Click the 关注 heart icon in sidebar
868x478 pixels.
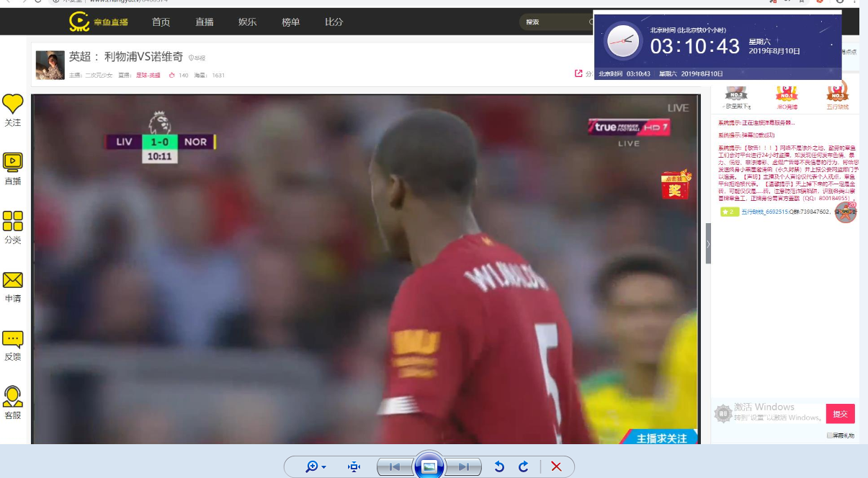pos(13,104)
